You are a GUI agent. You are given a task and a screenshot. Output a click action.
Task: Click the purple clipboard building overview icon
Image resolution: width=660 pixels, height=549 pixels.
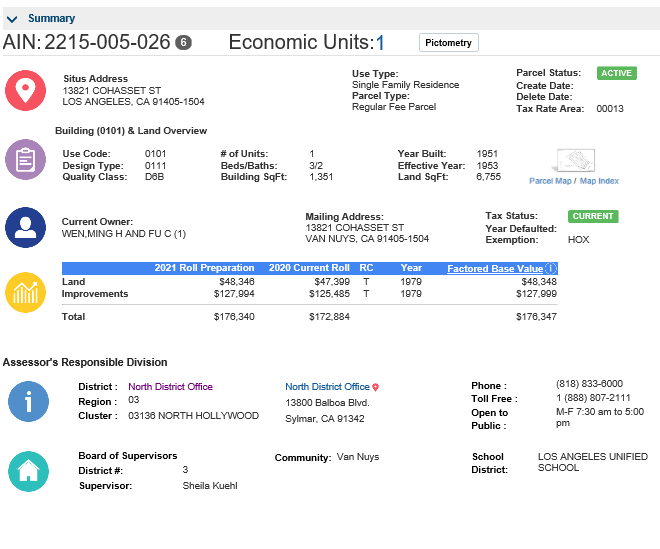tap(25, 160)
